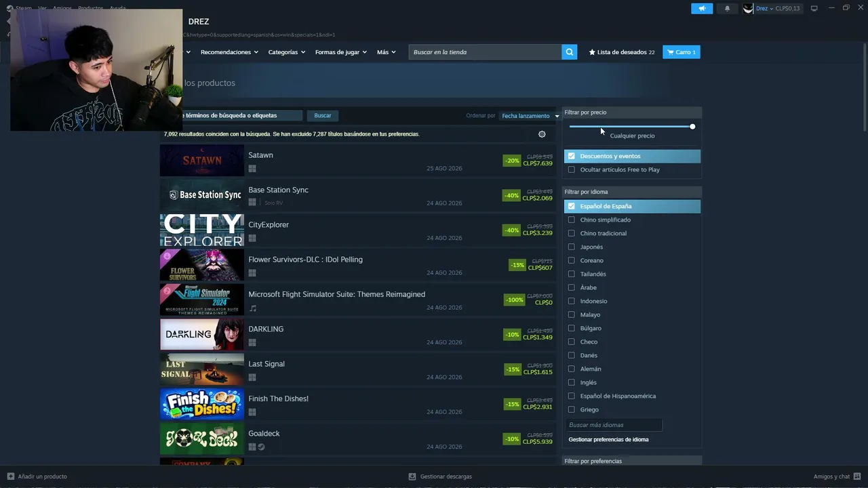Image resolution: width=868 pixels, height=488 pixels.
Task: Enable Ocultar artículos Free to Play
Action: pyautogui.click(x=571, y=169)
